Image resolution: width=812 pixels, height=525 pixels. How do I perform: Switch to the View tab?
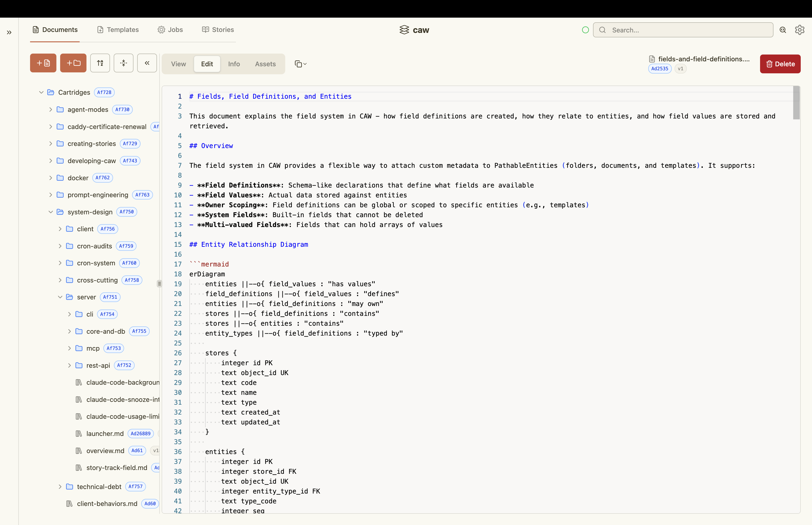point(178,64)
